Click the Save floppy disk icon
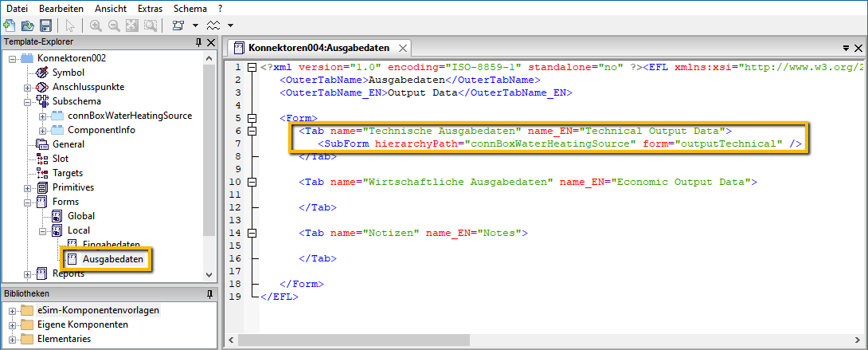 (x=46, y=25)
